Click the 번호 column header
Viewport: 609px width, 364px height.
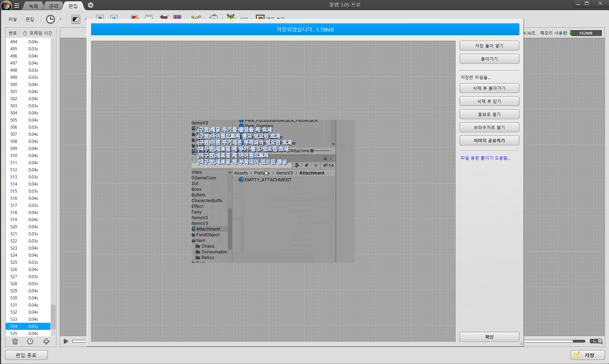coord(13,33)
